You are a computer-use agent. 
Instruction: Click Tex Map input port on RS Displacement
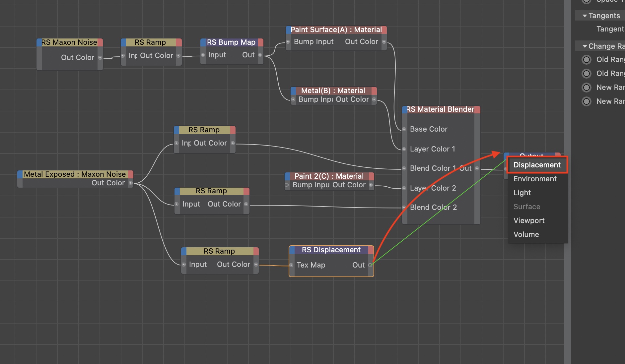291,265
